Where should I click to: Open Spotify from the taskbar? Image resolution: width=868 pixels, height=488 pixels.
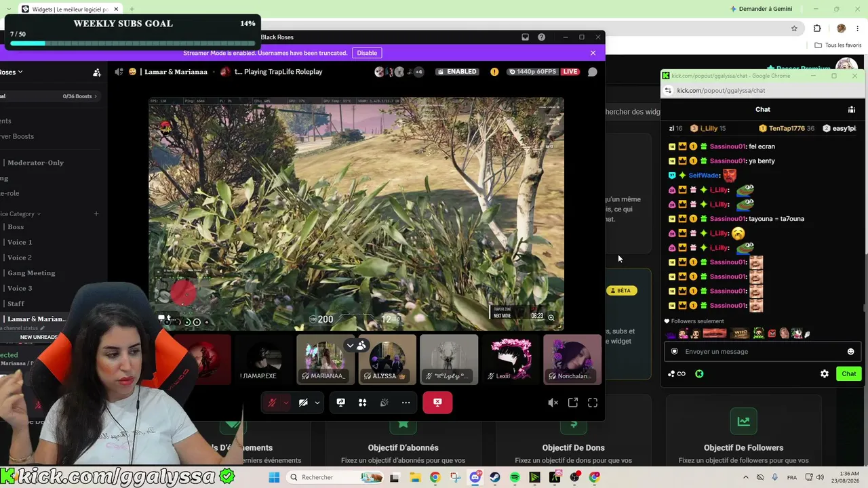coord(515,477)
